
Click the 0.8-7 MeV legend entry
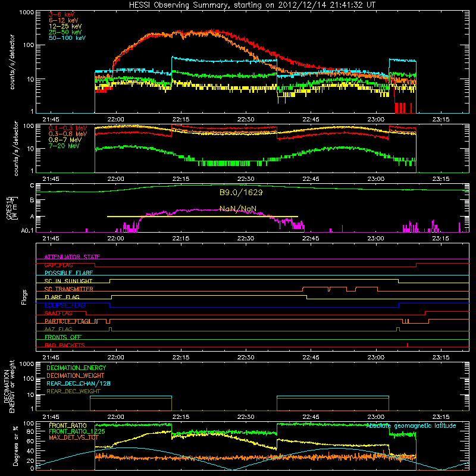(x=65, y=140)
